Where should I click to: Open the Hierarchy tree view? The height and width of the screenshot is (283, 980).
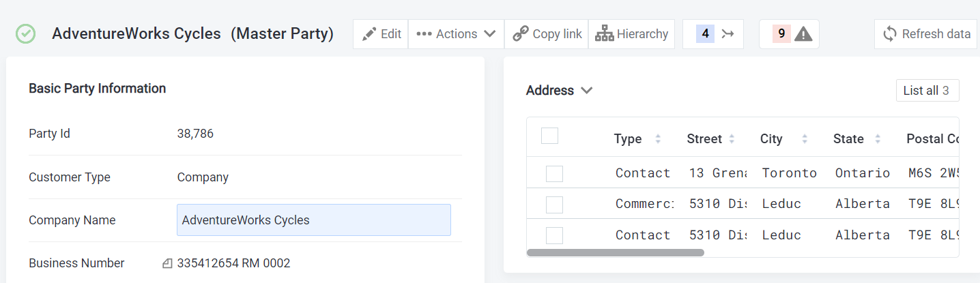pos(631,34)
